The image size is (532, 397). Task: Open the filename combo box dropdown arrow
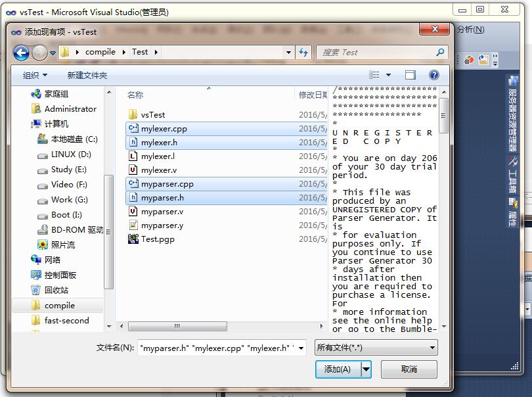[301, 348]
